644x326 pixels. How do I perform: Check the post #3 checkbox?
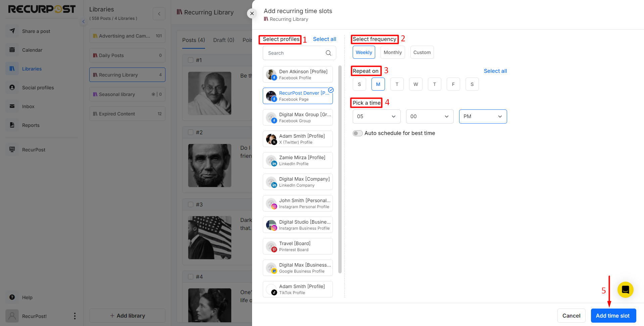191,204
